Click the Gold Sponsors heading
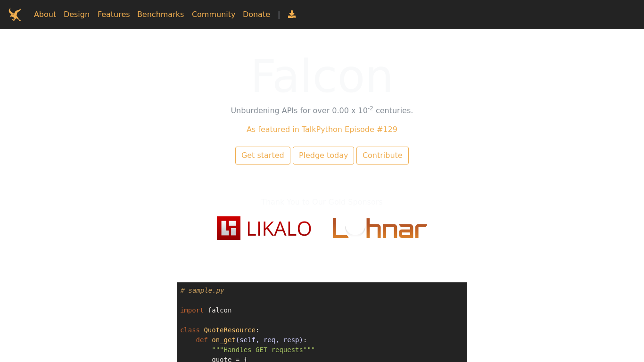Image resolution: width=644 pixels, height=362 pixels. coord(322,202)
